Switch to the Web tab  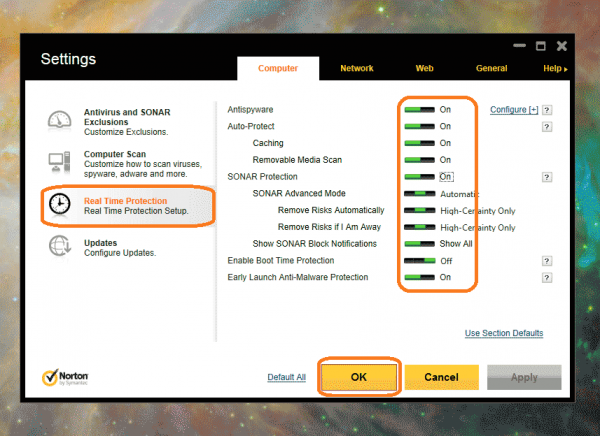click(424, 69)
